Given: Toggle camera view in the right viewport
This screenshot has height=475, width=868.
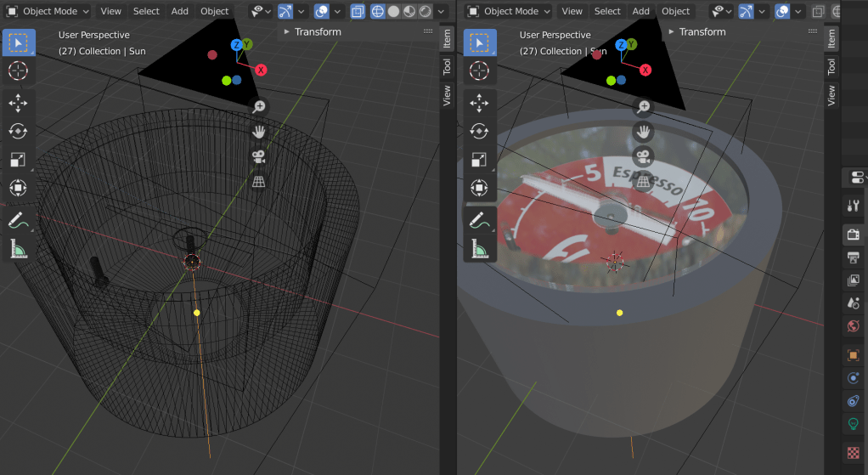Looking at the screenshot, I should (x=643, y=156).
